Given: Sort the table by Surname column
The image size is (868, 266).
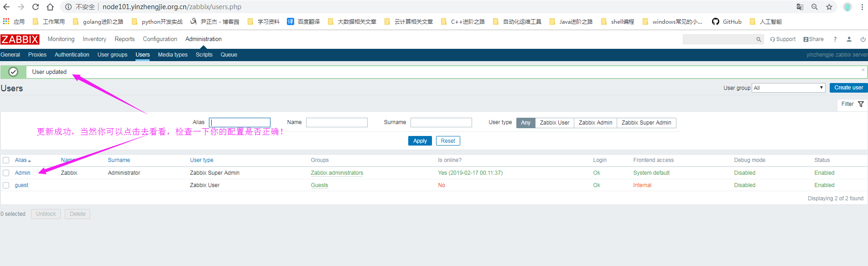Looking at the screenshot, I should point(119,160).
